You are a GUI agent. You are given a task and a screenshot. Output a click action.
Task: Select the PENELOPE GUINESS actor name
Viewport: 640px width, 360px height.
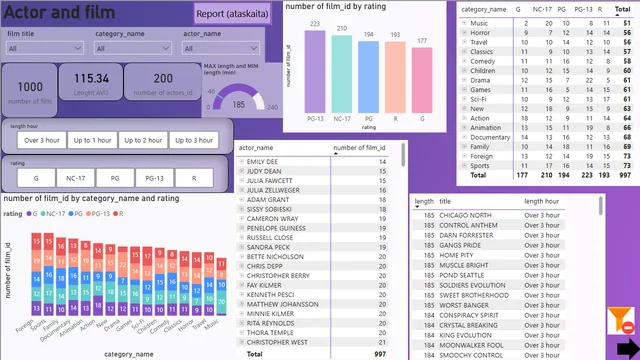[276, 228]
